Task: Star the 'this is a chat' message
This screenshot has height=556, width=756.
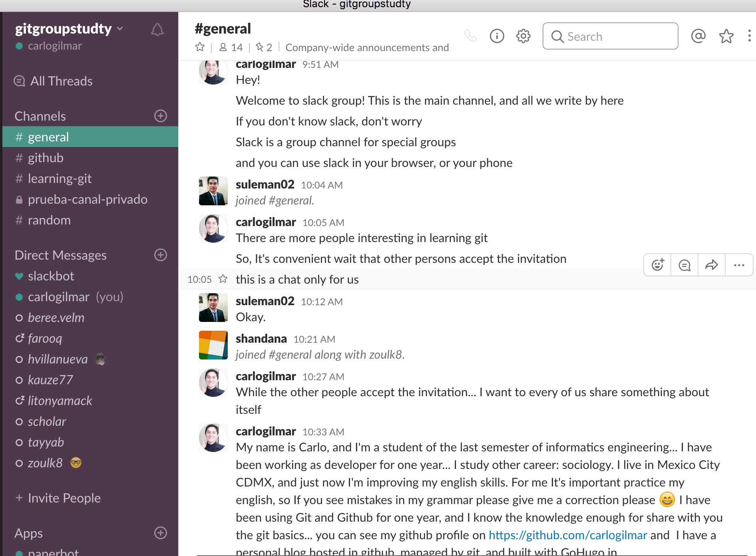Action: pyautogui.click(x=223, y=279)
